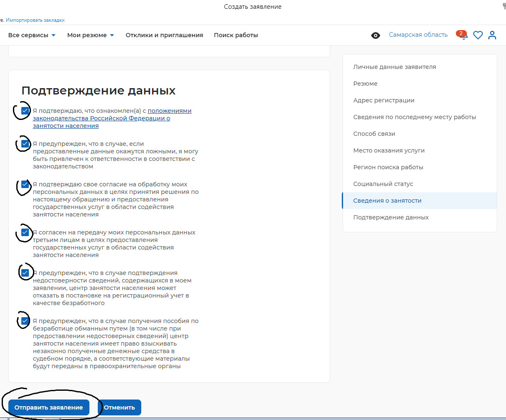Image resolution: width=506 pixels, height=420 pixels.
Task: Uncheck согласие на обработку персональных данных
Action: [x=25, y=184]
